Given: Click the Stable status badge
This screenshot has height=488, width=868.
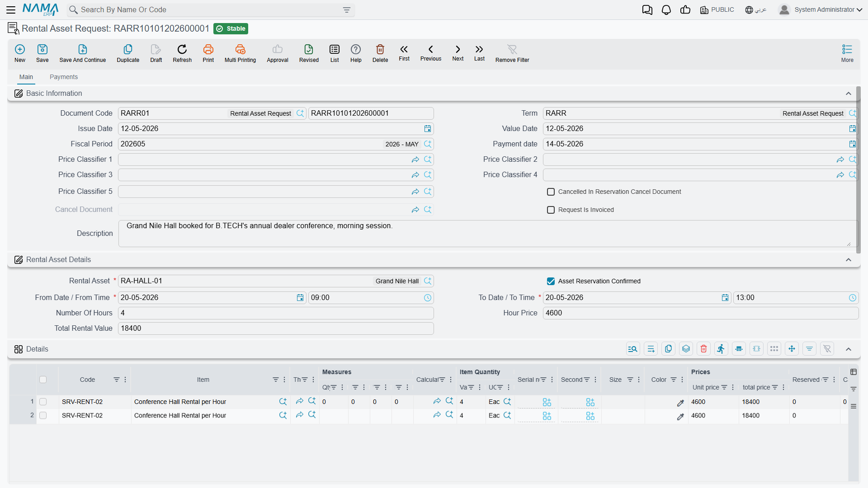Looking at the screenshot, I should 231,28.
